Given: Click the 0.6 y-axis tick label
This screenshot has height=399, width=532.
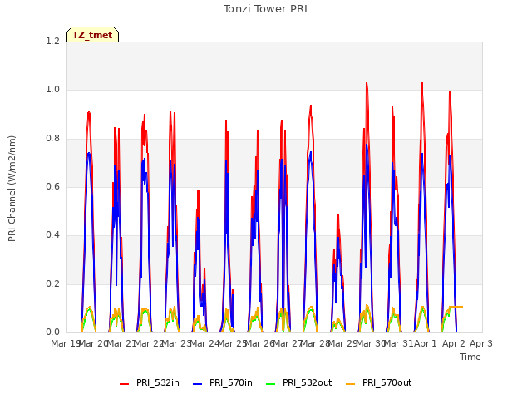Looking at the screenshot, I should click(52, 186).
